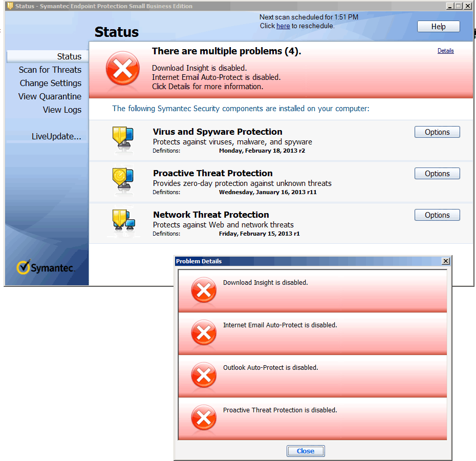Click 'Next scan scheduled for 1:51 PM' text
The height and width of the screenshot is (461, 476).
click(x=309, y=17)
